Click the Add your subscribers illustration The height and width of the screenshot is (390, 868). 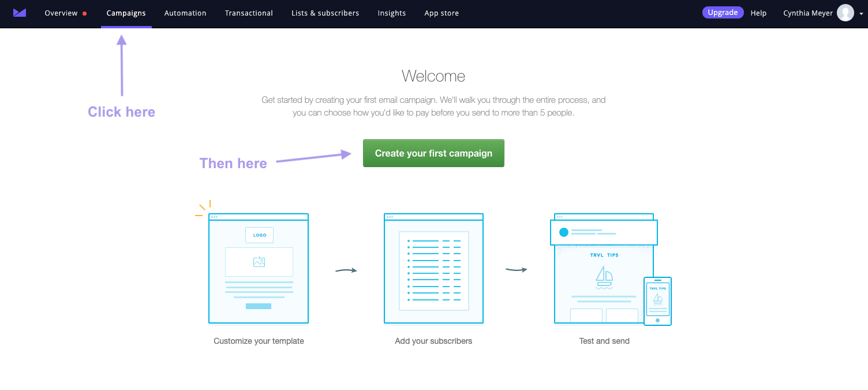pyautogui.click(x=433, y=269)
